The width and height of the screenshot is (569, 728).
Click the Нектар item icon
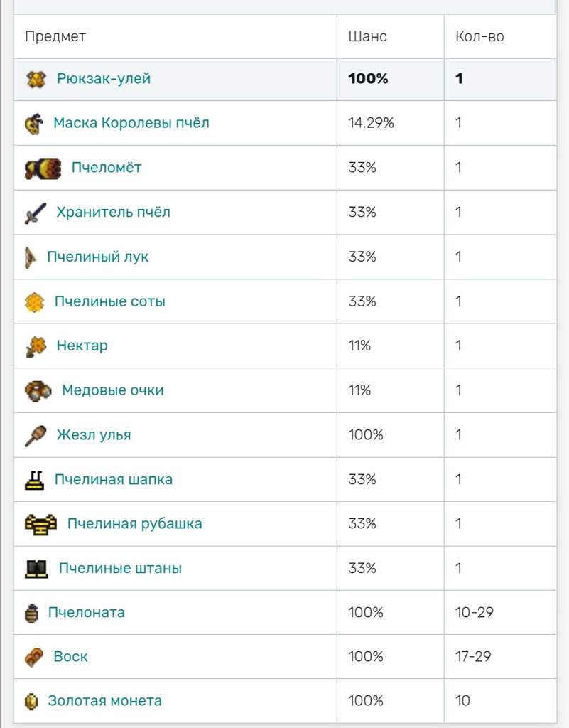(x=36, y=346)
